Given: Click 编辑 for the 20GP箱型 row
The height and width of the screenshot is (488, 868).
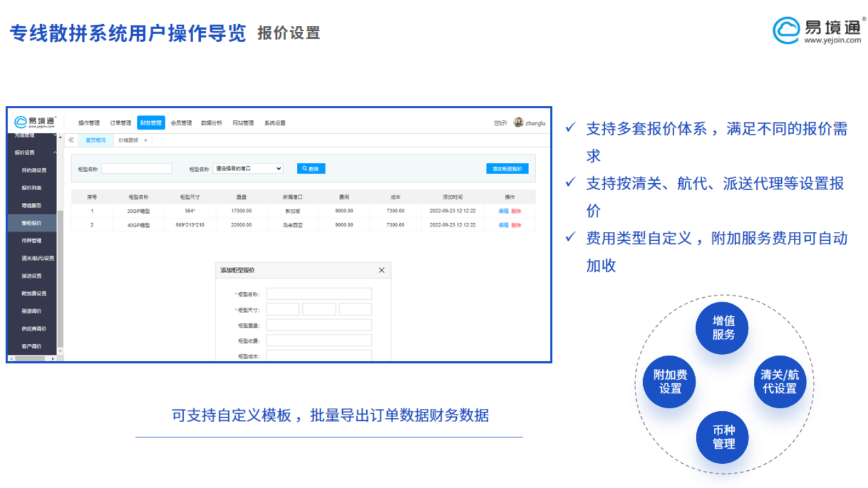Looking at the screenshot, I should coord(504,210).
